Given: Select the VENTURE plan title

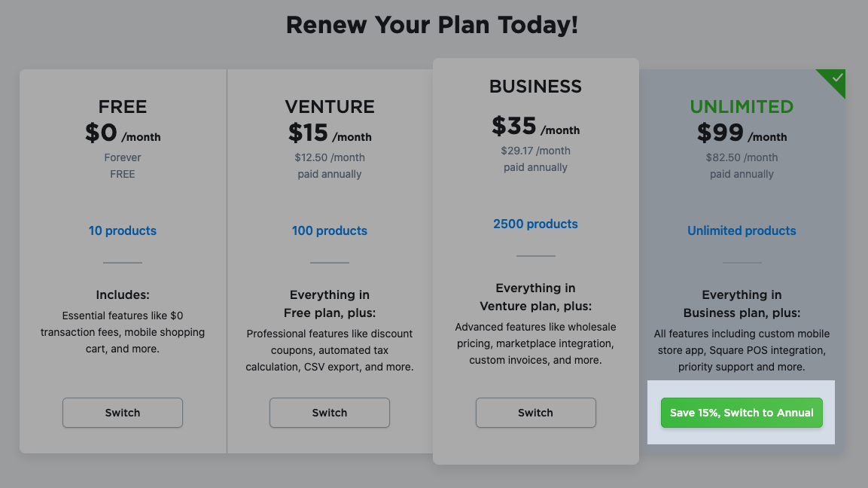Looking at the screenshot, I should (329, 107).
